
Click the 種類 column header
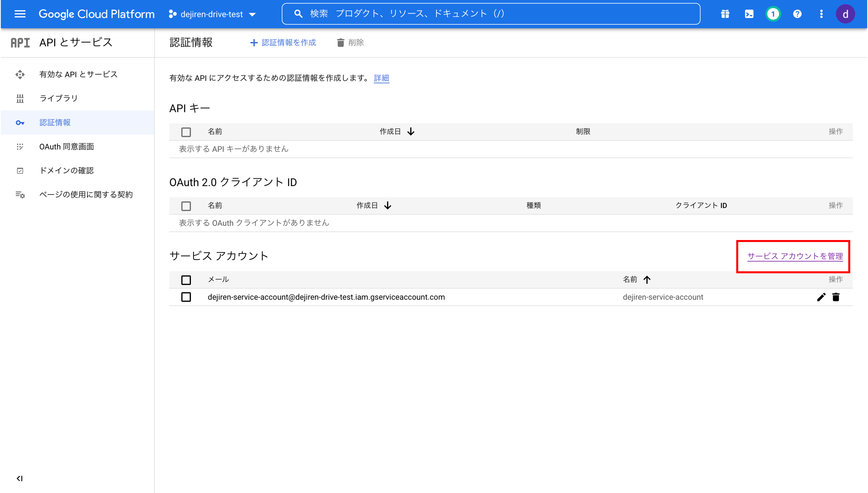(534, 206)
